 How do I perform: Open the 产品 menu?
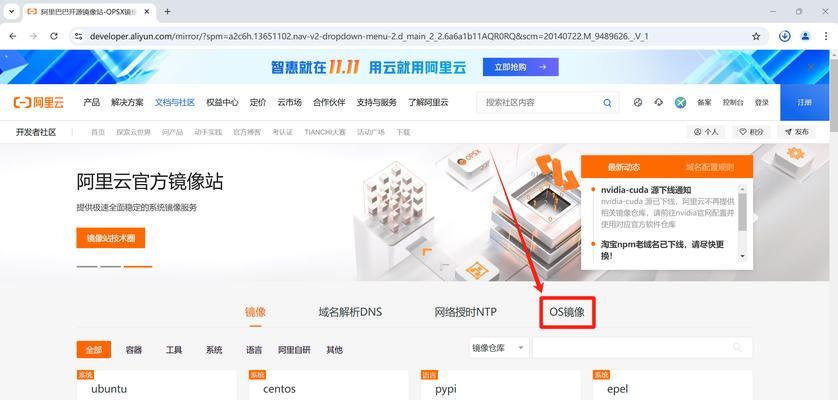91,102
